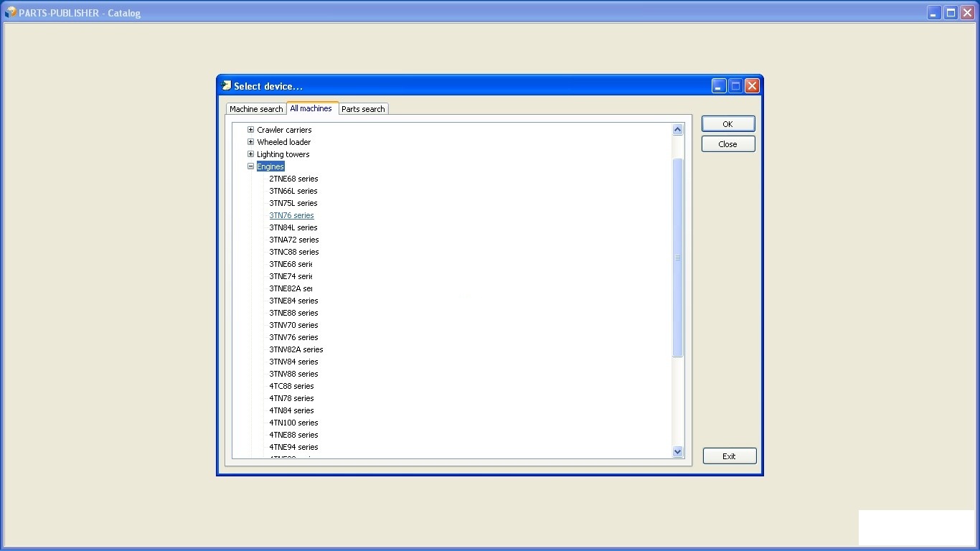Minimize the Select device dialog
The width and height of the screenshot is (980, 551).
719,86
